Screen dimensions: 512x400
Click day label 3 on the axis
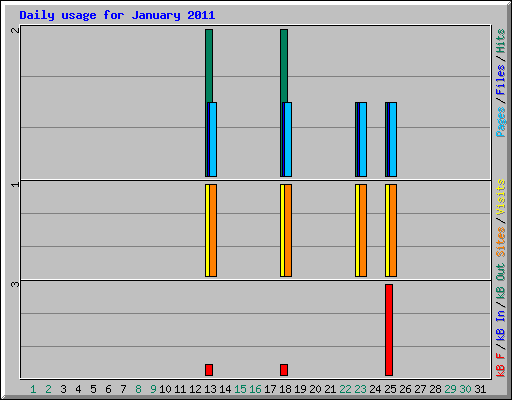click(x=63, y=389)
